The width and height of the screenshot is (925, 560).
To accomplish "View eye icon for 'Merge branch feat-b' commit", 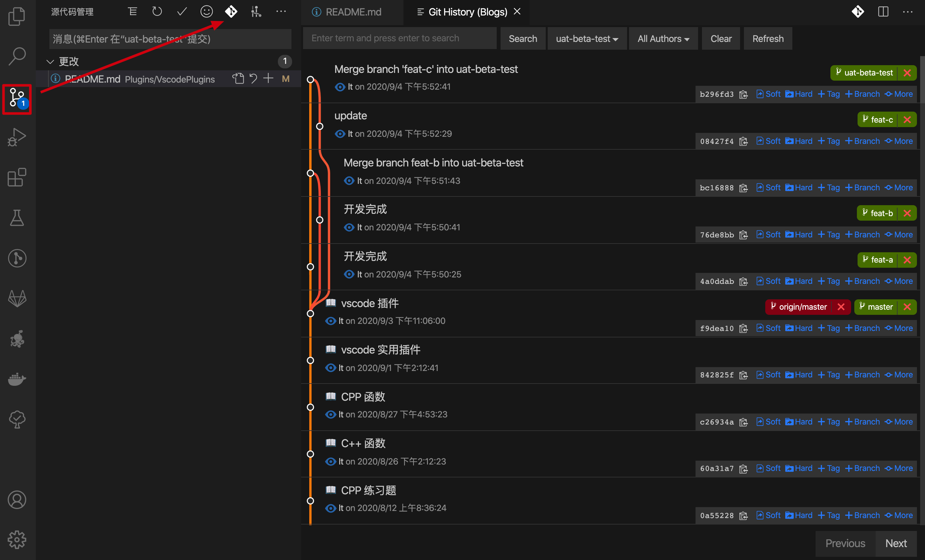I will pos(349,181).
